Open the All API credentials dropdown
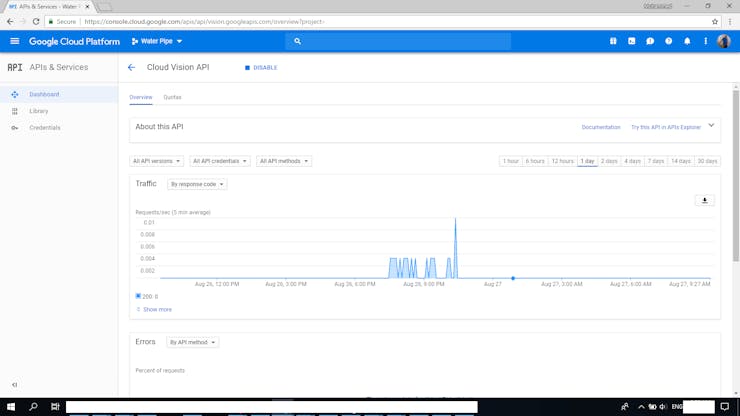The height and width of the screenshot is (416, 740). click(219, 161)
